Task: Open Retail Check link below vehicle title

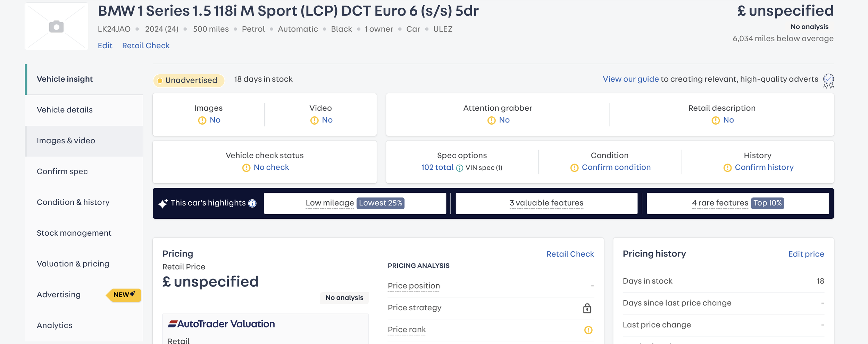Action: click(146, 46)
